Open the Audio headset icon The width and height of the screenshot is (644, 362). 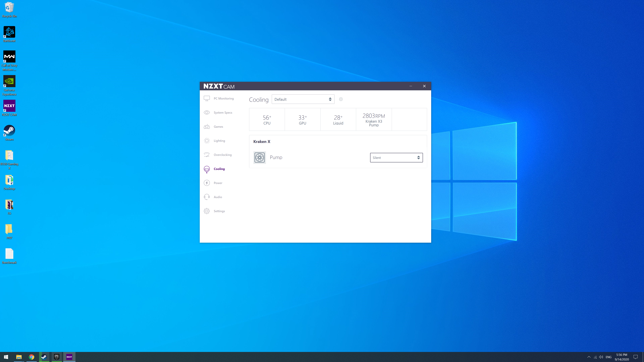(207, 197)
